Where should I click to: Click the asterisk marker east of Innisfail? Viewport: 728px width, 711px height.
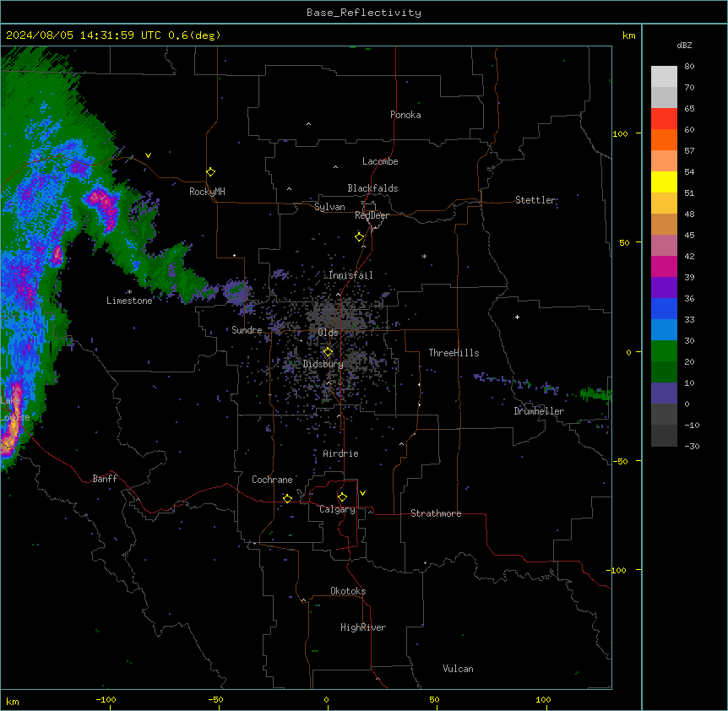424,256
